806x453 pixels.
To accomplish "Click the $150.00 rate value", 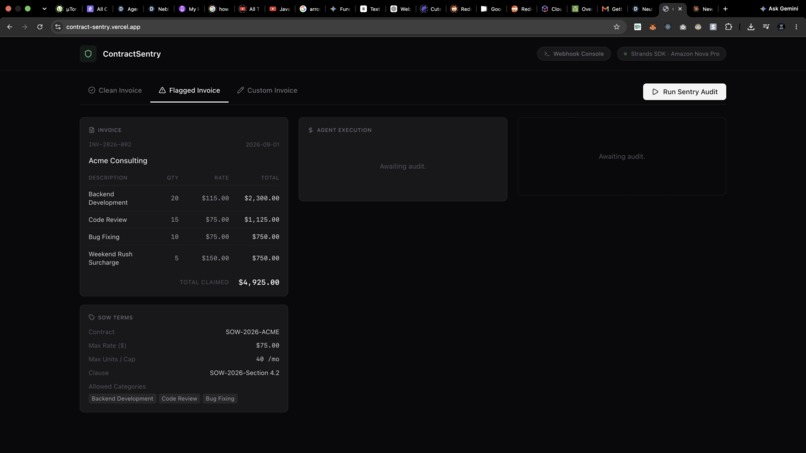I will [x=215, y=258].
